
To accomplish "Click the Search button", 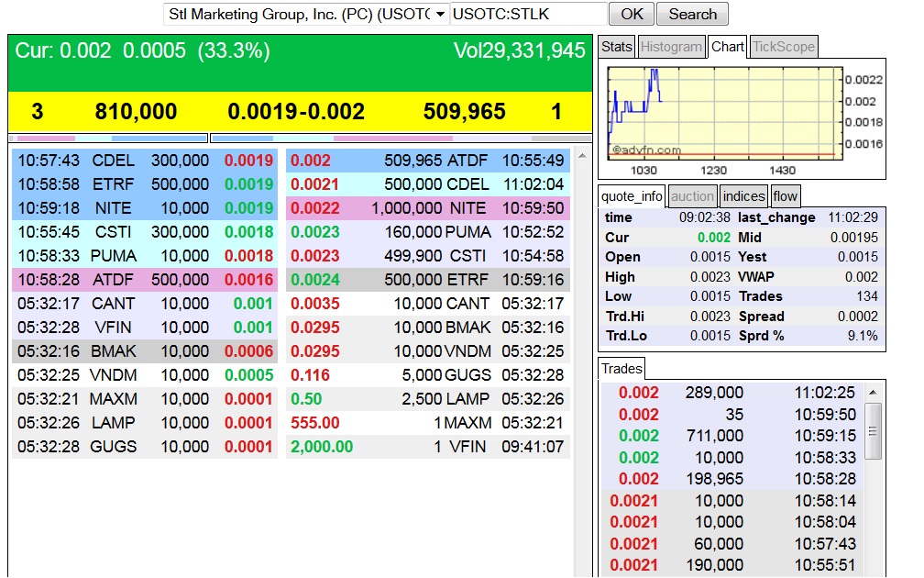I will tap(692, 14).
